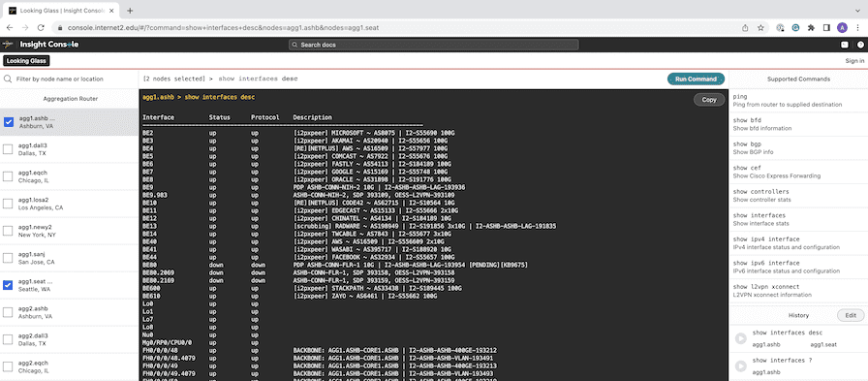Select the ping supported command
Viewport: 868px width, 381px height.
point(797,100)
